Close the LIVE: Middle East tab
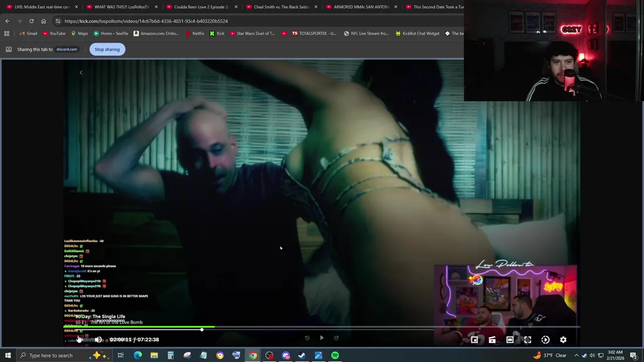The image size is (644, 362). tap(76, 7)
